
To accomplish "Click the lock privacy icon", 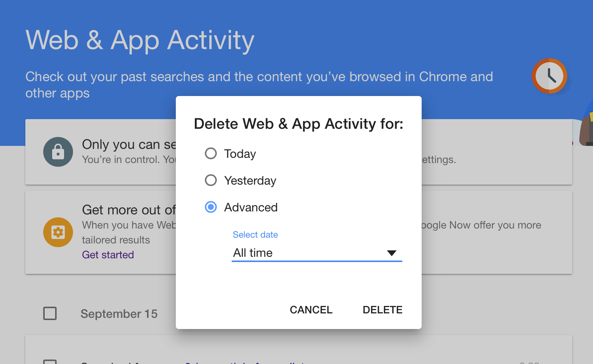I will (x=58, y=152).
